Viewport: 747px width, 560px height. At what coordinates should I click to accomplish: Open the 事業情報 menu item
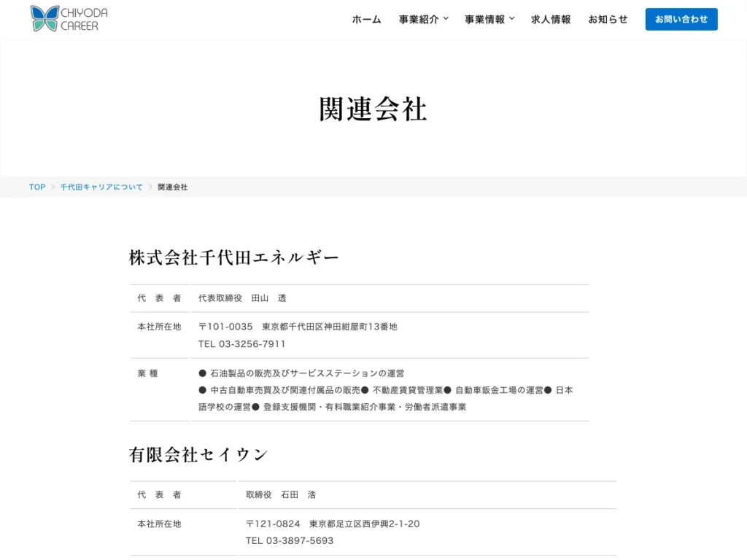[x=484, y=20]
